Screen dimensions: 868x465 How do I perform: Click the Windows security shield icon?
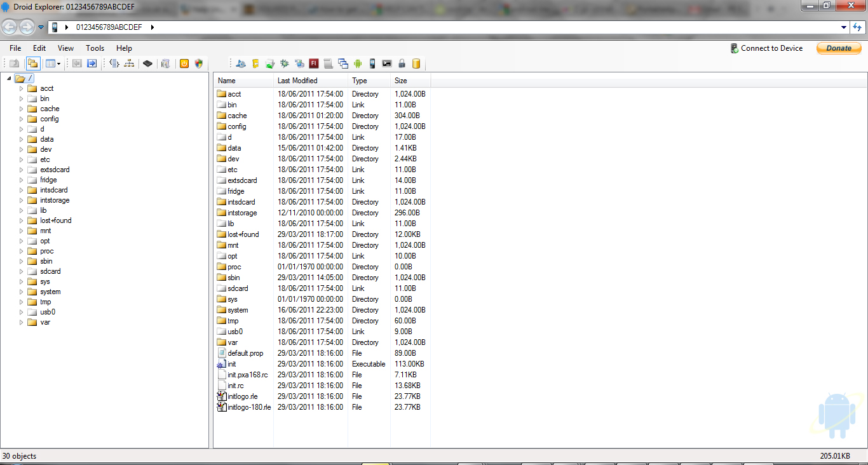[199, 64]
